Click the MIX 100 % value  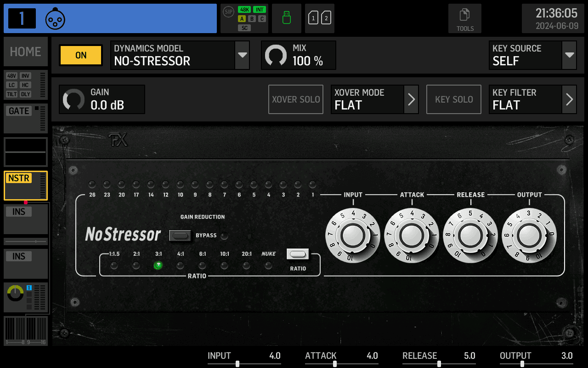[x=308, y=61]
